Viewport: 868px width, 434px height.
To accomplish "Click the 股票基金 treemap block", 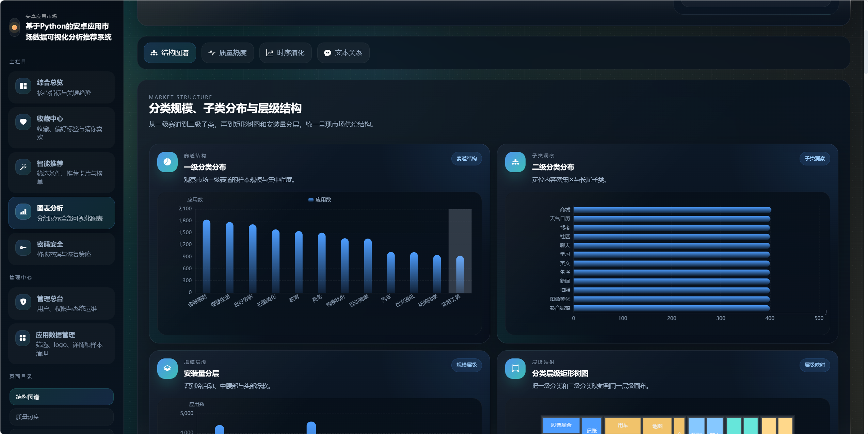I will click(561, 425).
